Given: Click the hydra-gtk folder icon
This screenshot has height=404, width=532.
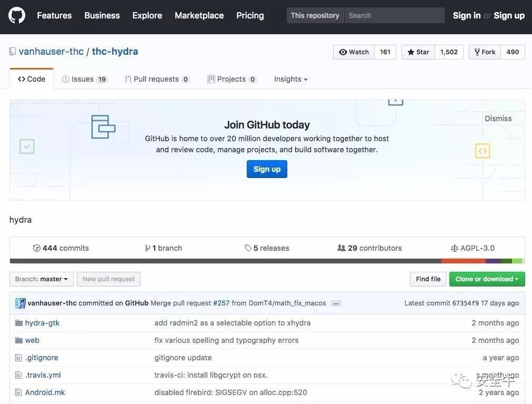Looking at the screenshot, I should point(19,323).
